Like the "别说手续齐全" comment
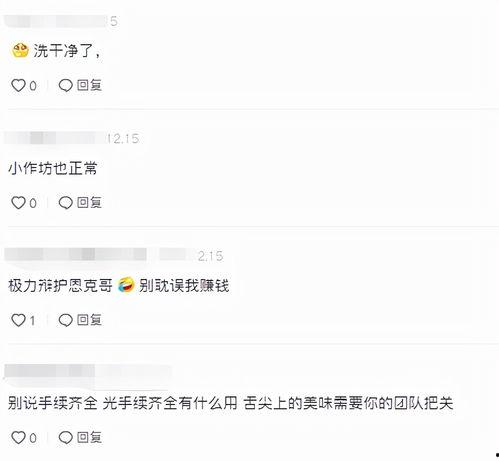This screenshot has width=499, height=461. click(18, 437)
